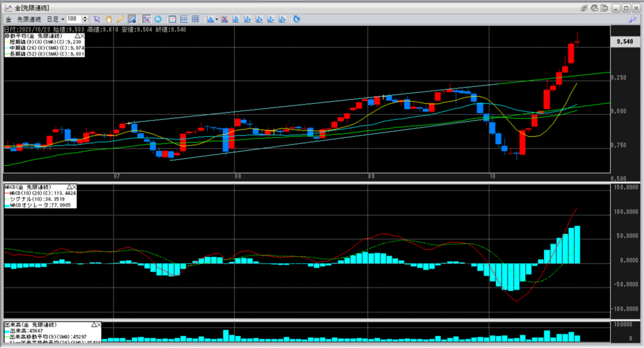Viewport: 644px width, 348px height.
Task: Collapse the 移動平均 legend with triangle
Action: (79, 37)
